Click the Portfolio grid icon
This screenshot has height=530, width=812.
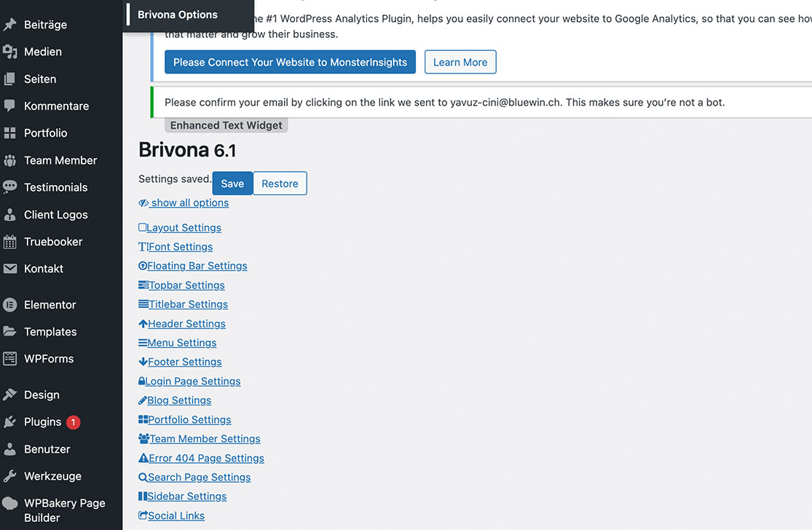tap(10, 133)
